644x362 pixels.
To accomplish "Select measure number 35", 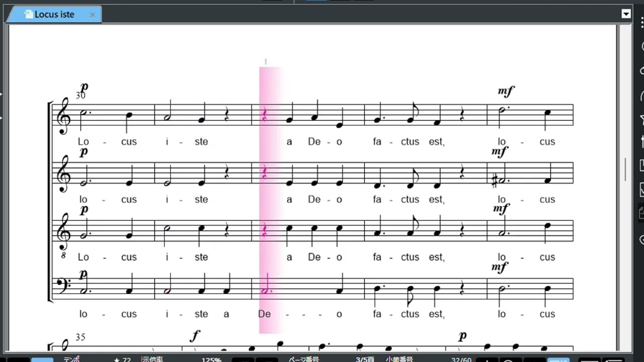I will point(80,337).
